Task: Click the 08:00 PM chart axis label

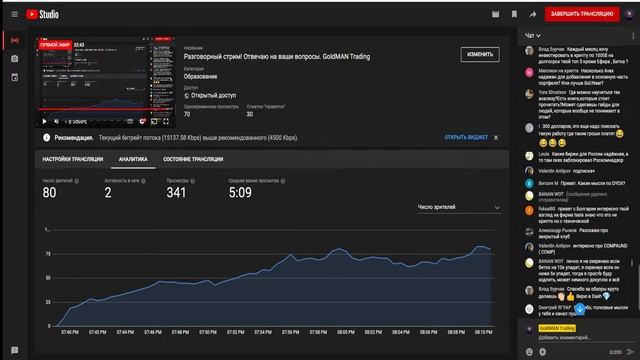Action: point(346,332)
